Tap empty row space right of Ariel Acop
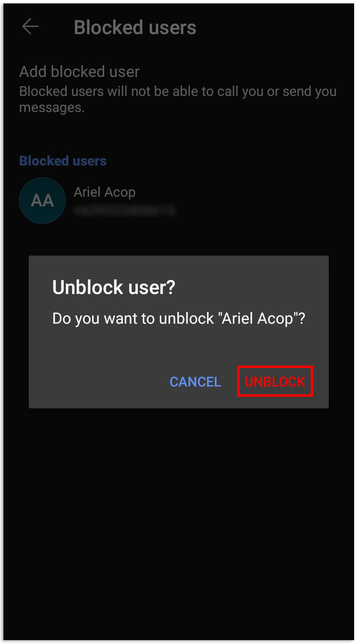This screenshot has height=644, width=358. (263, 201)
